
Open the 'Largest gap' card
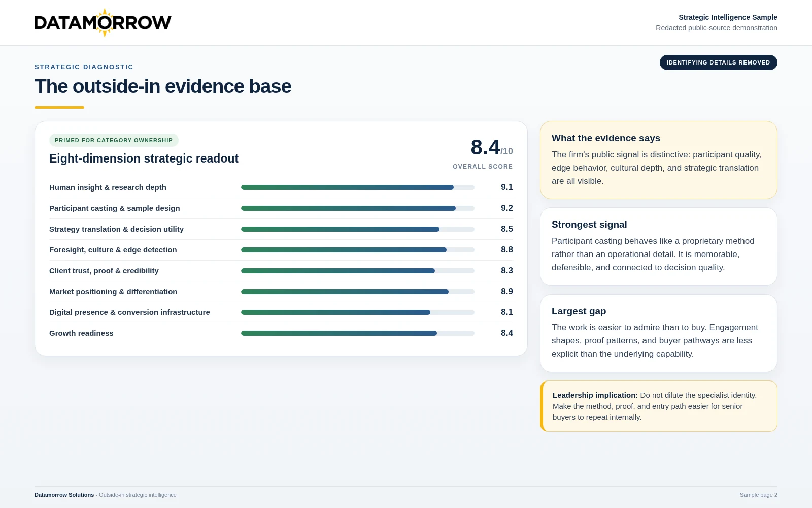point(659,333)
